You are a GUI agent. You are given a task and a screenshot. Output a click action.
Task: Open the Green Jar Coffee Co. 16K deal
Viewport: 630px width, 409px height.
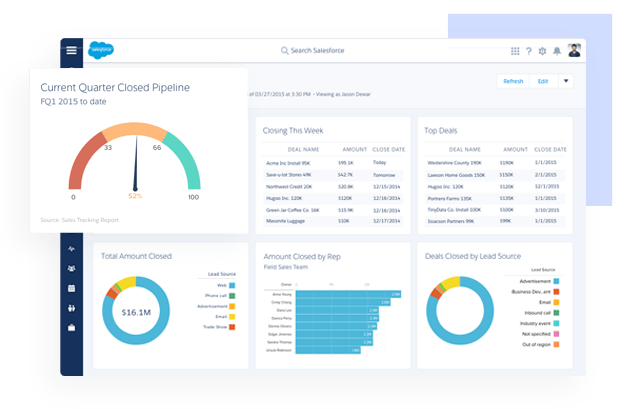point(292,210)
